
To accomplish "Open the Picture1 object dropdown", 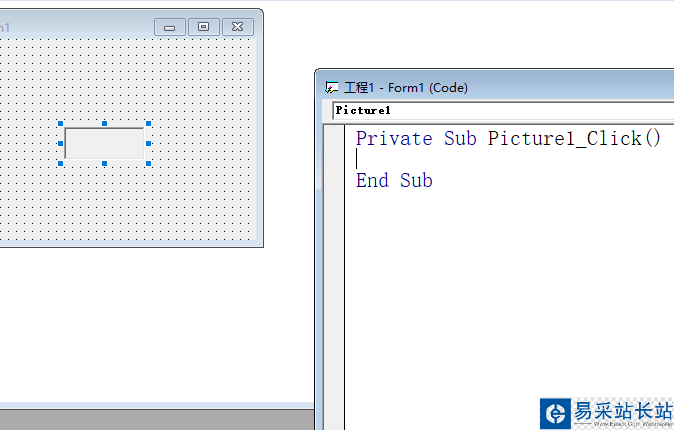I will click(500, 110).
